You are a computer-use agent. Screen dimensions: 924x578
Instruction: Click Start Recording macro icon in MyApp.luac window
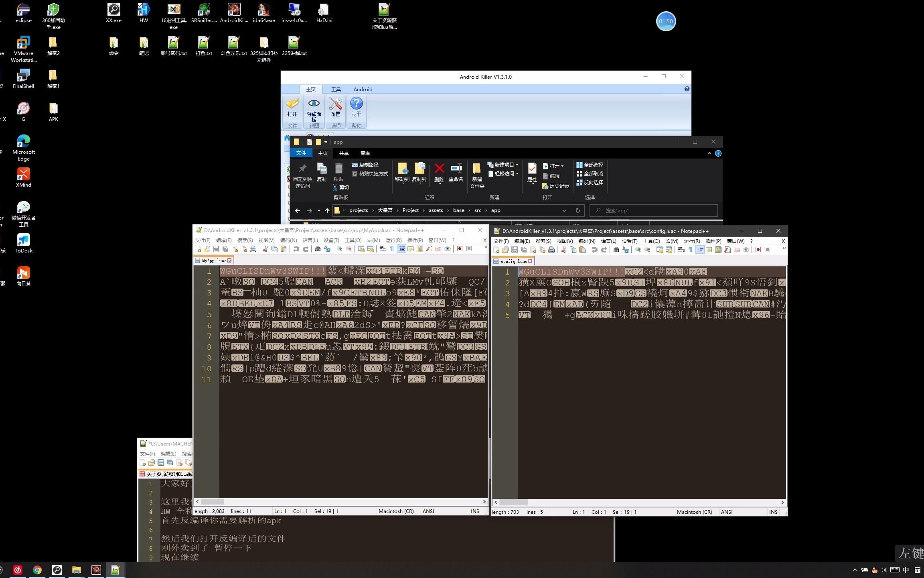pyautogui.click(x=460, y=249)
